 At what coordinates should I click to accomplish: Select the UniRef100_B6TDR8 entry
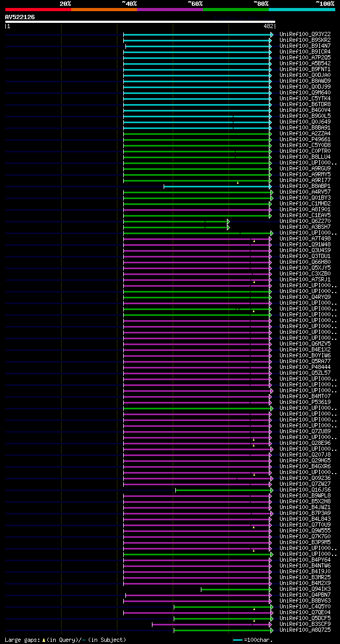click(x=305, y=104)
